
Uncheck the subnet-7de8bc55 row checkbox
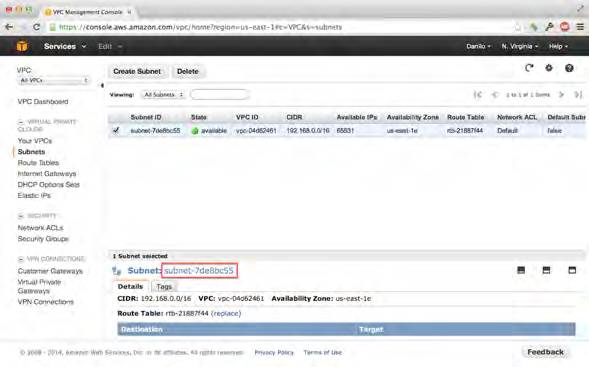point(116,130)
